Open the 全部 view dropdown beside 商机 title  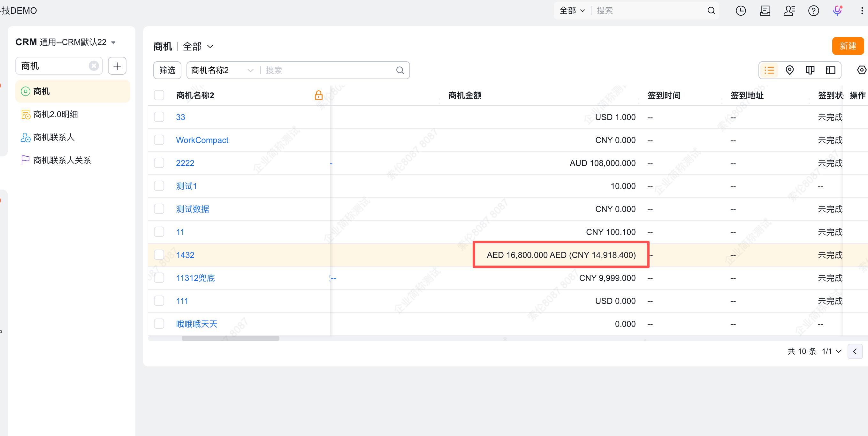tap(198, 46)
